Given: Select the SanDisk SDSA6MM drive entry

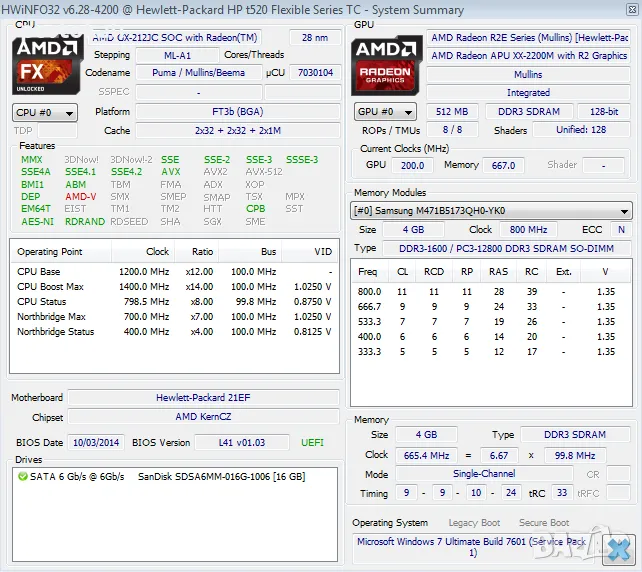Looking at the screenshot, I should [x=221, y=476].
